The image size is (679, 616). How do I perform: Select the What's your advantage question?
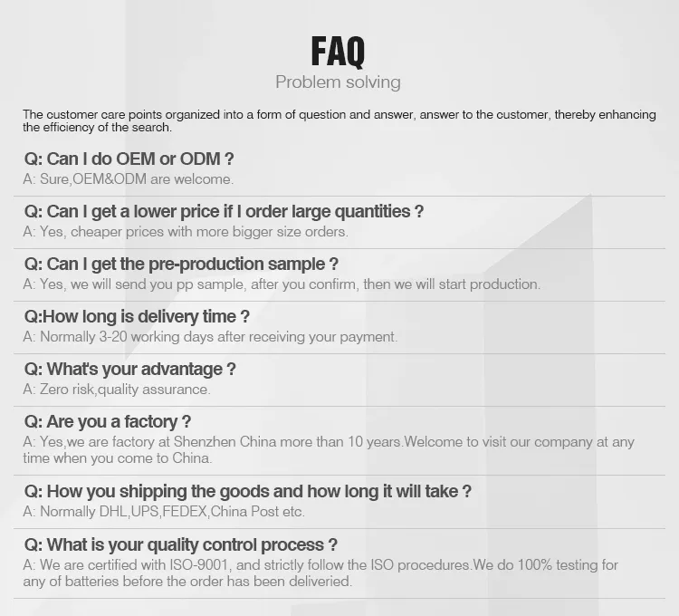[129, 370]
